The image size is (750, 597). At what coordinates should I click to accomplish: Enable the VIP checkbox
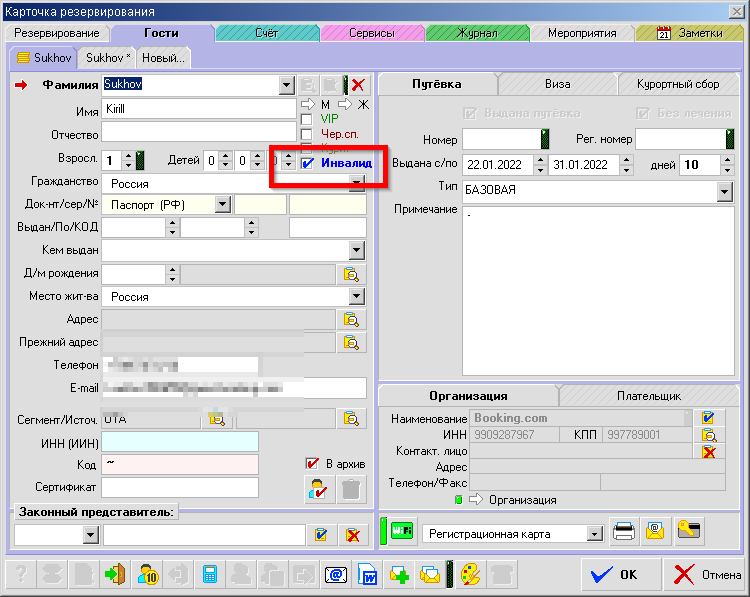[307, 119]
